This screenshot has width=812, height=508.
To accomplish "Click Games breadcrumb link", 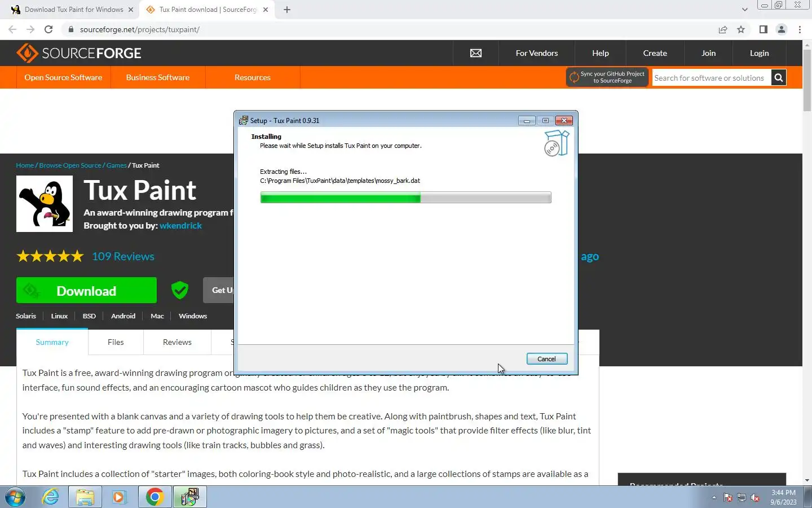I will pyautogui.click(x=116, y=165).
